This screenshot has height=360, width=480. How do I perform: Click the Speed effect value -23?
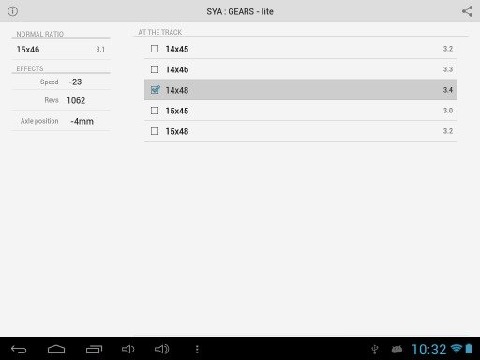click(76, 82)
